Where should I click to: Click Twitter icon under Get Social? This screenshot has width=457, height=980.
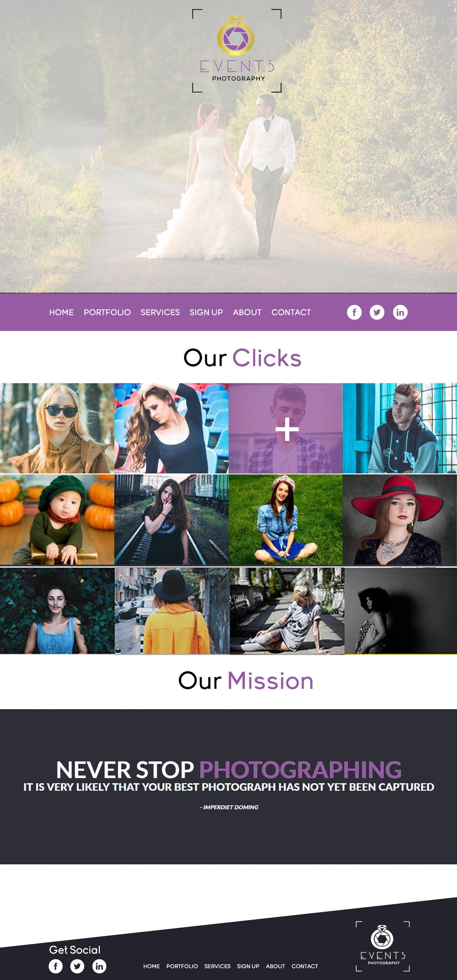coord(77,966)
